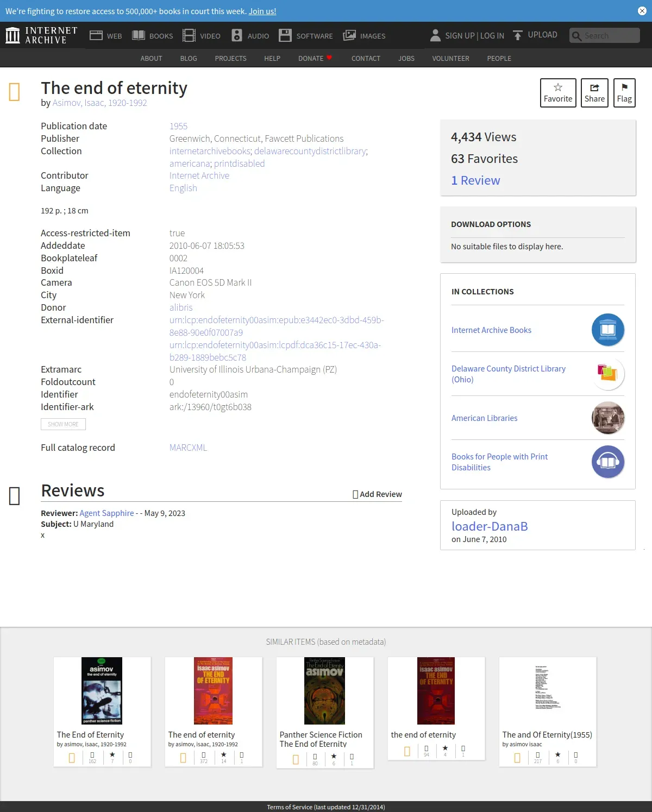Open the Delaware County District Library text link
This screenshot has height=812, width=652.
coord(509,374)
